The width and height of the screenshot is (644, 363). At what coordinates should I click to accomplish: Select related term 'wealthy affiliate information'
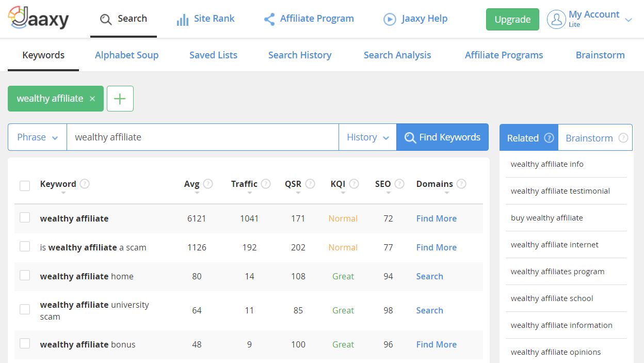tap(561, 325)
